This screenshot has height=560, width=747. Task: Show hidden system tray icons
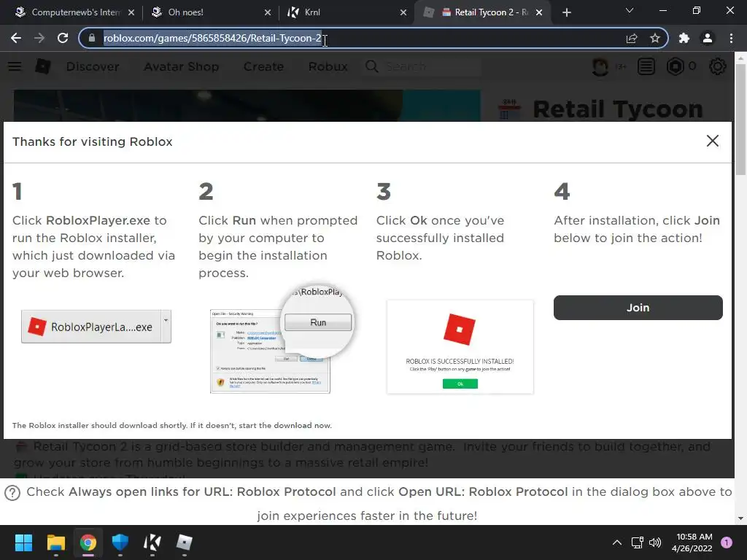(x=617, y=542)
